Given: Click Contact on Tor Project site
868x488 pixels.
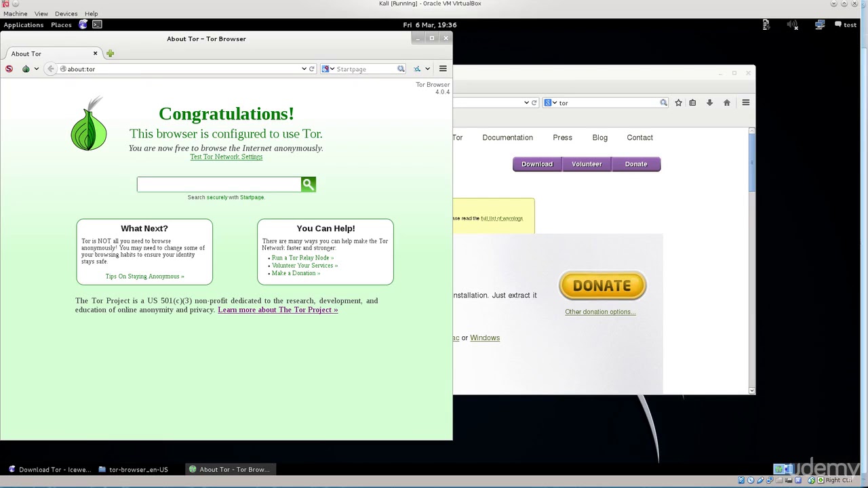Looking at the screenshot, I should point(639,138).
